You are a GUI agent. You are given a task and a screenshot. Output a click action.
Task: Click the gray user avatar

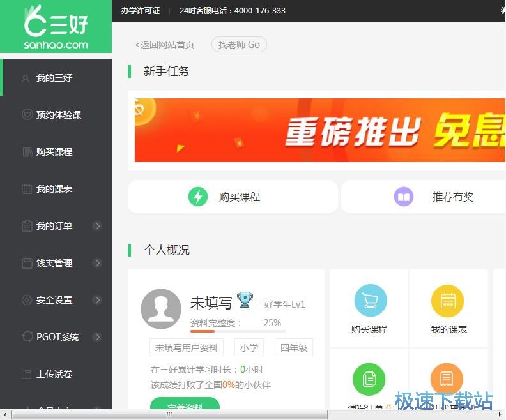coord(161,309)
